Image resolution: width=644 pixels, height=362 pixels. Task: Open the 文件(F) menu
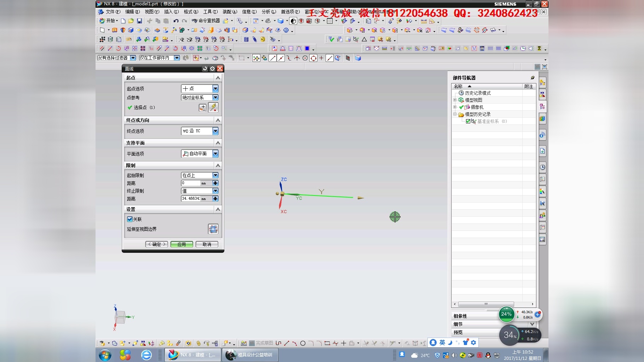(113, 12)
